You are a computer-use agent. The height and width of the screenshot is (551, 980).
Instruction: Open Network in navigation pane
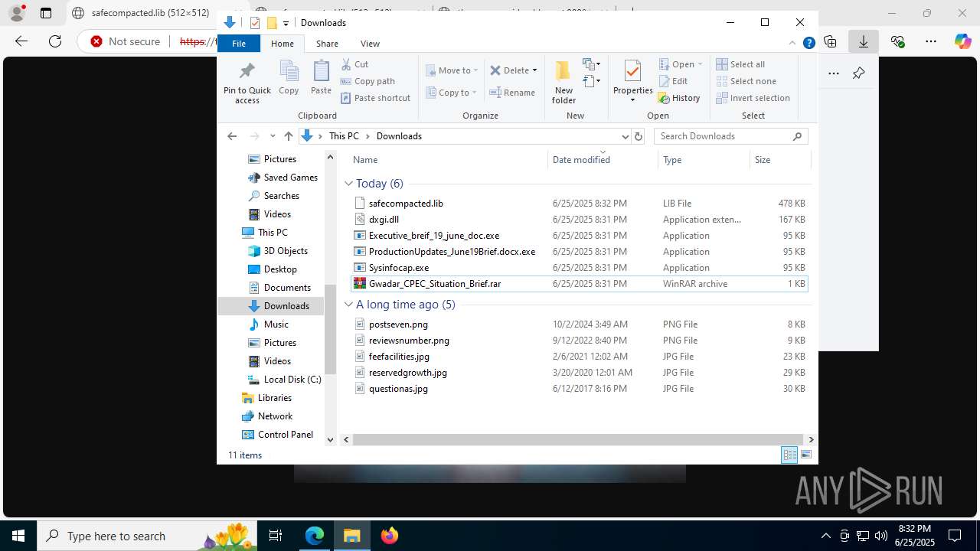(x=267, y=416)
